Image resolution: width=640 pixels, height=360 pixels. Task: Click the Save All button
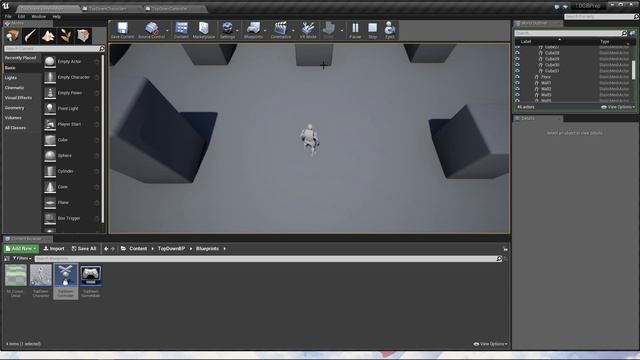point(84,249)
